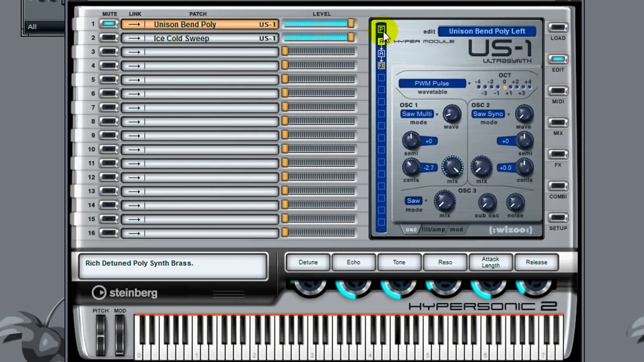Toggle mute on slot 11
The height and width of the screenshot is (362, 644).
(109, 163)
